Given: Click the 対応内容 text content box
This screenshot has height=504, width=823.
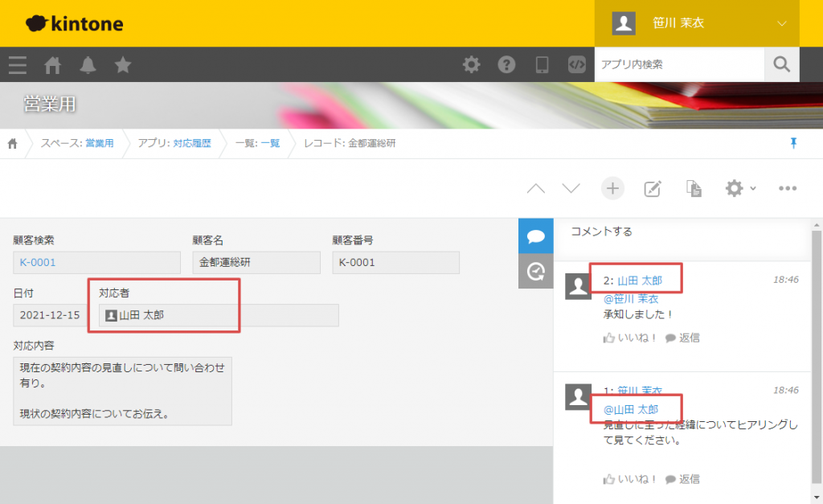Looking at the screenshot, I should tap(122, 391).
